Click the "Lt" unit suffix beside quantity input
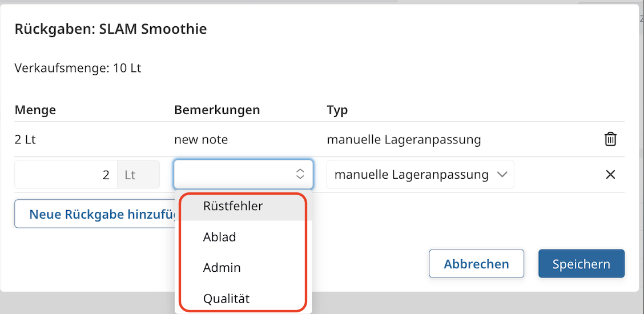 coord(130,175)
